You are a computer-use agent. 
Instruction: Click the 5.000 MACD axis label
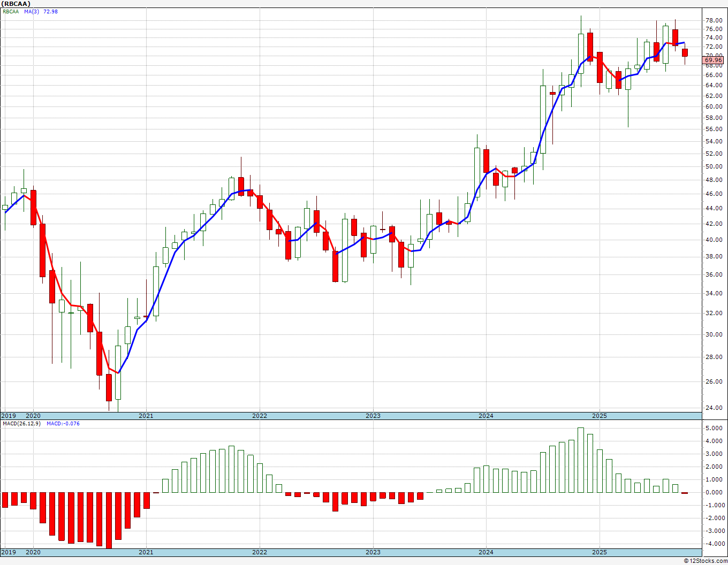pyautogui.click(x=714, y=428)
